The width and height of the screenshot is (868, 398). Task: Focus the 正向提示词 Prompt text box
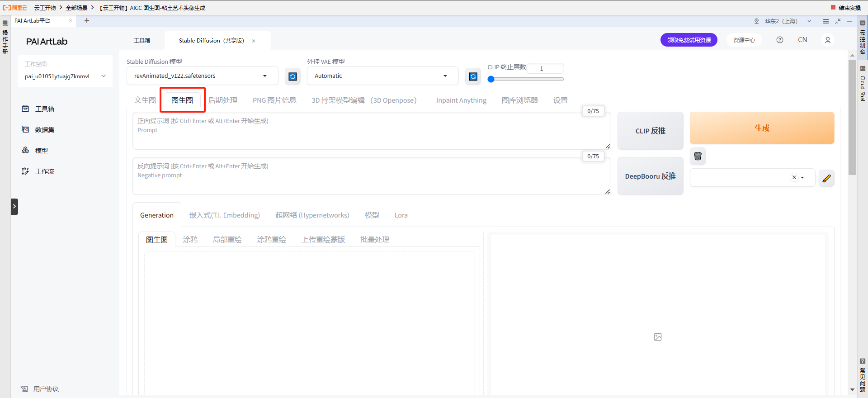point(372,131)
